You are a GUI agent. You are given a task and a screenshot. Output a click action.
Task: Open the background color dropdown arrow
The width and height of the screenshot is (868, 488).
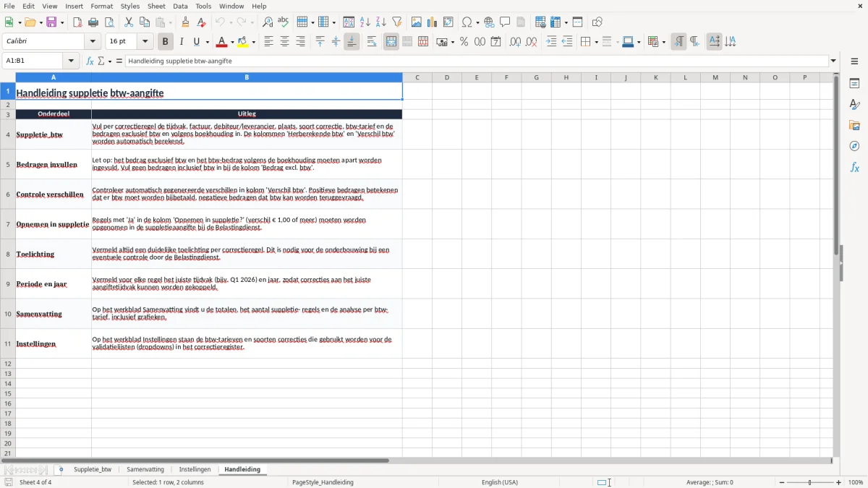[253, 42]
